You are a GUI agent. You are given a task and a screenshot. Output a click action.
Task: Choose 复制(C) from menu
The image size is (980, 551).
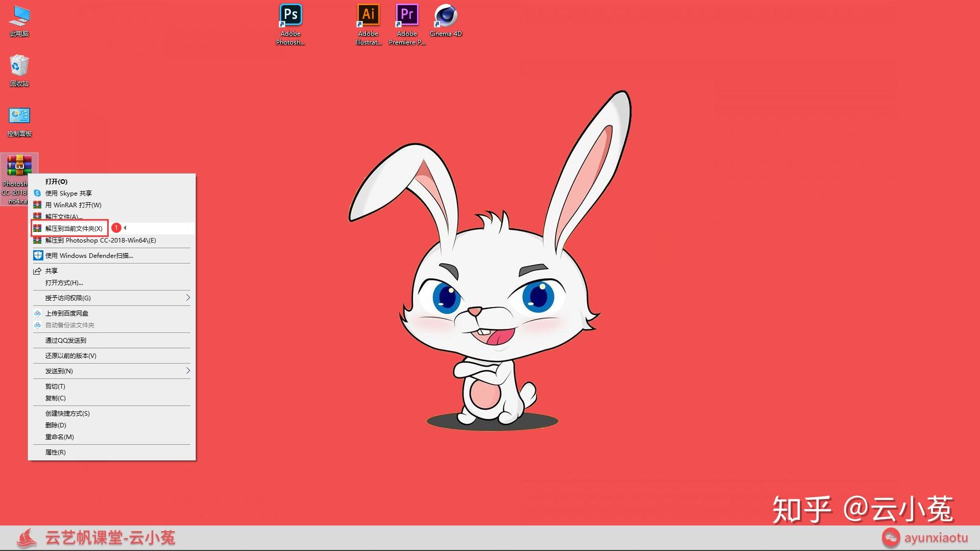(x=112, y=398)
